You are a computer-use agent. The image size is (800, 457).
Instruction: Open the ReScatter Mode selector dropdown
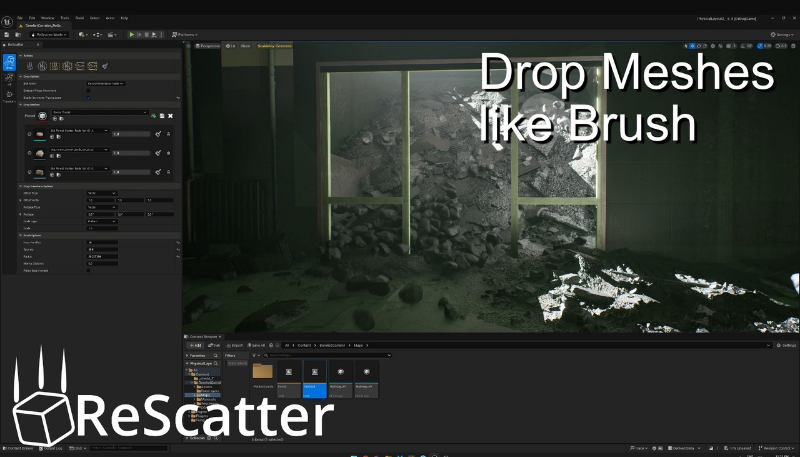49,35
